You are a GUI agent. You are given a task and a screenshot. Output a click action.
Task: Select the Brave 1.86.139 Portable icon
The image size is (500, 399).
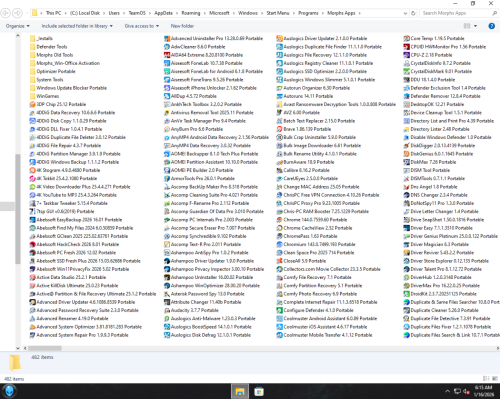click(x=280, y=129)
